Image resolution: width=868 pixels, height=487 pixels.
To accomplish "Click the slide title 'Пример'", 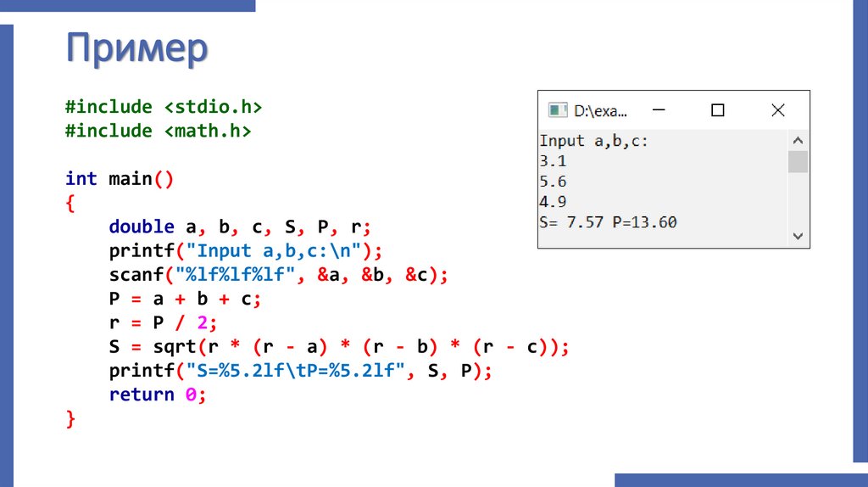I will point(136,48).
